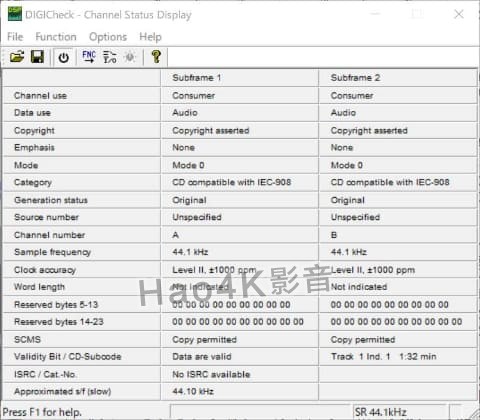The width and height of the screenshot is (480, 420).
Task: Click SR 44.1kHz status bar field
Action: (400, 412)
